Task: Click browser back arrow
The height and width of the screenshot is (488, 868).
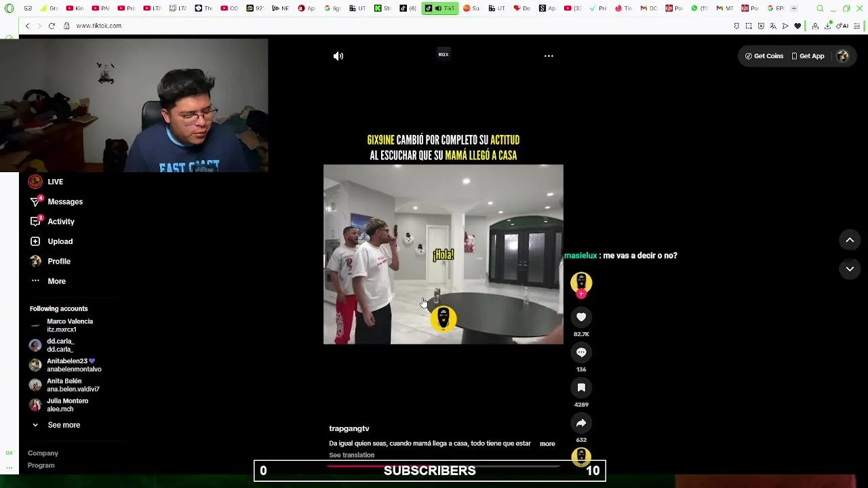Action: click(x=27, y=26)
